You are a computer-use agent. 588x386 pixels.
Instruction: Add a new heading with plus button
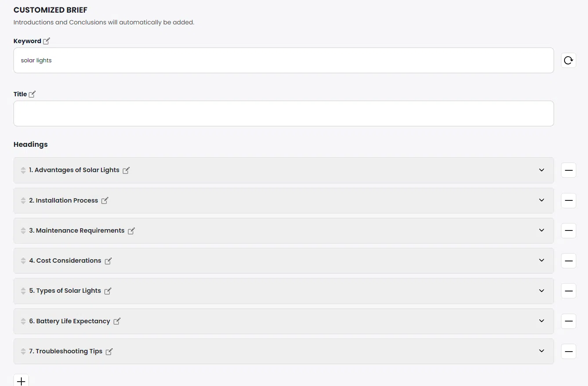coord(21,381)
